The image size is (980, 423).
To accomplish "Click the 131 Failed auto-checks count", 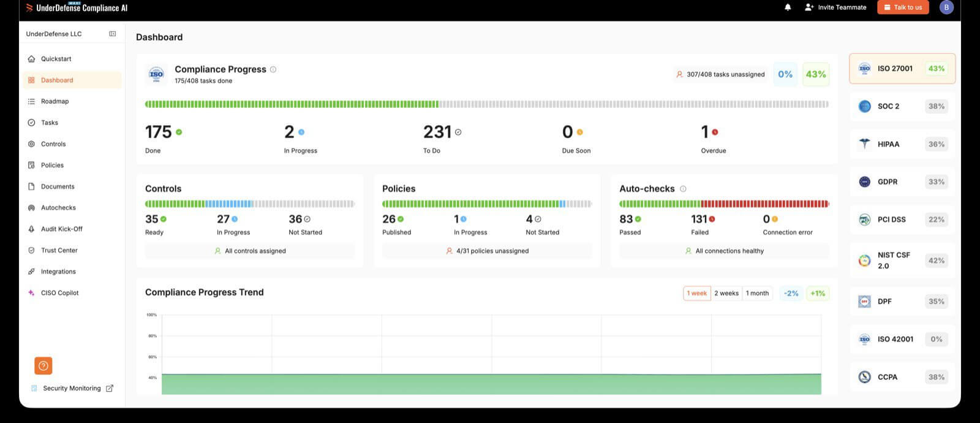I will [699, 219].
